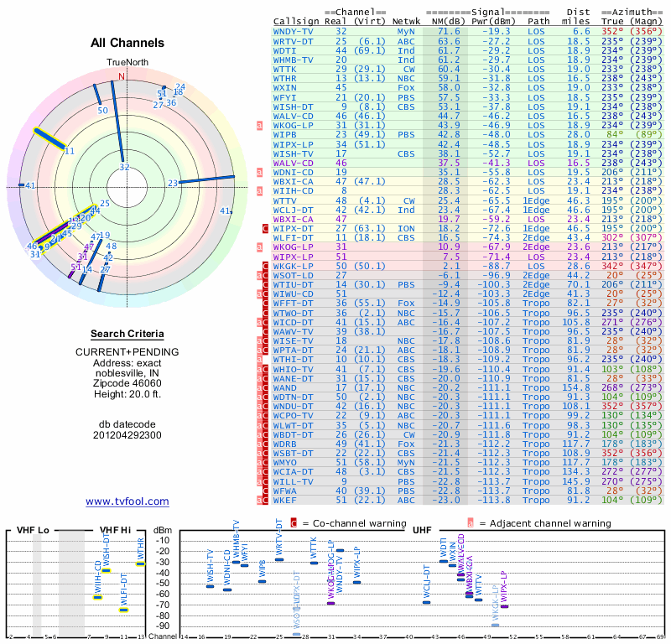This screenshot has height=644, width=671.
Task: Click the co-channel warning icon beside WKGK-LP
Action: click(265, 266)
